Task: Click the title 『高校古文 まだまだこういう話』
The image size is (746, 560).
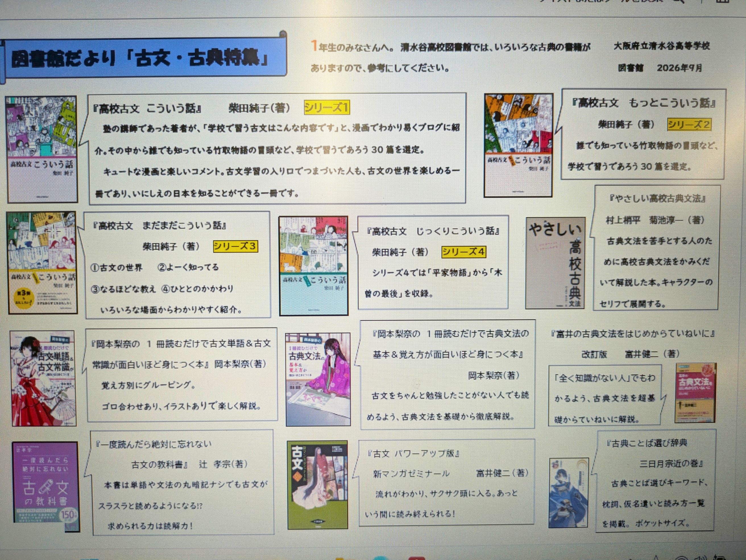Action: pos(159,225)
